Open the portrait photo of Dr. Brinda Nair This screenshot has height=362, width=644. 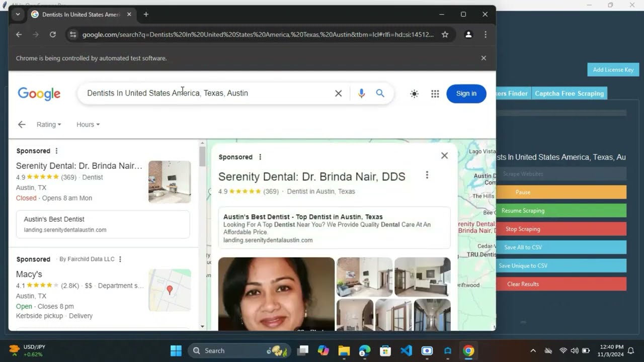(x=276, y=294)
